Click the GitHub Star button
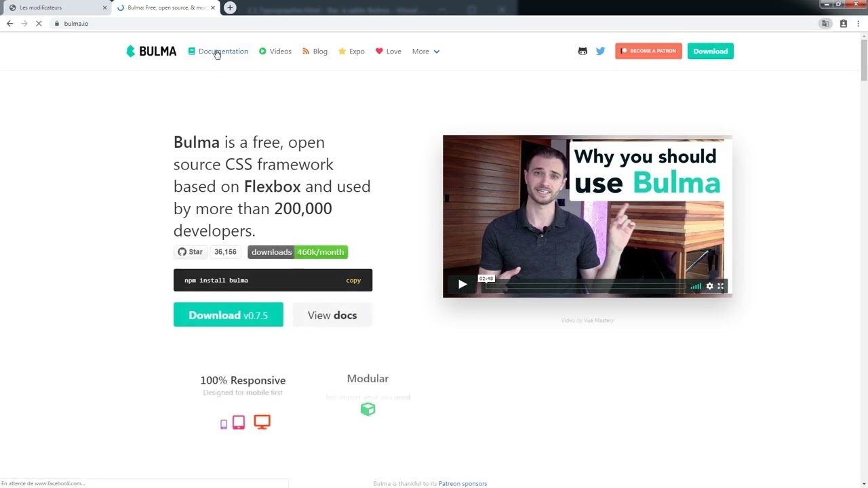Screen dimensions: 868x488 point(191,252)
